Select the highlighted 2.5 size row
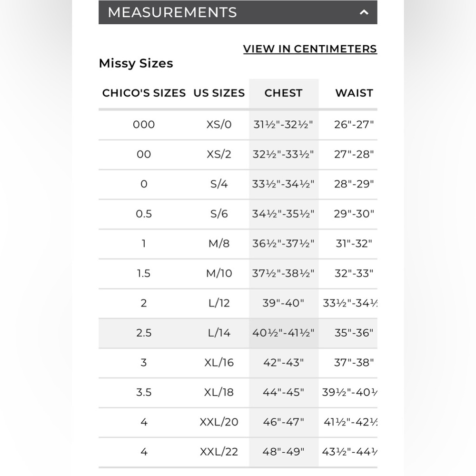Screen dimensions: 476x476 tap(238, 333)
